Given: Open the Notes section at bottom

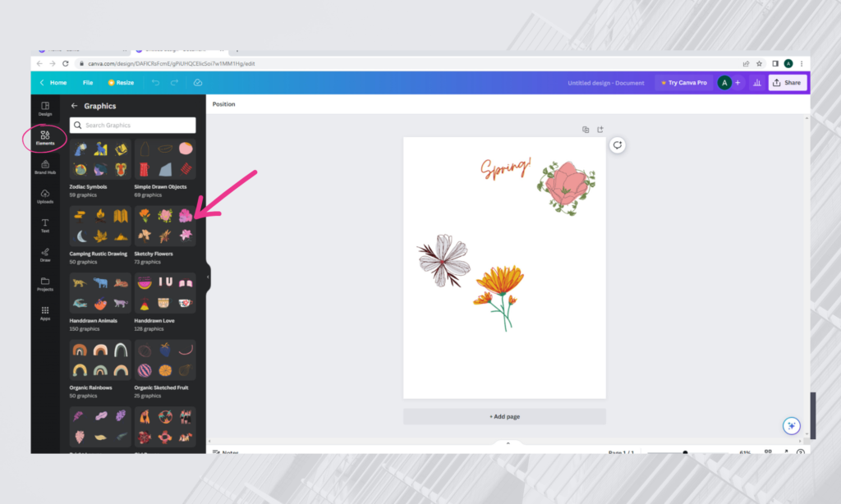Looking at the screenshot, I should 226,452.
